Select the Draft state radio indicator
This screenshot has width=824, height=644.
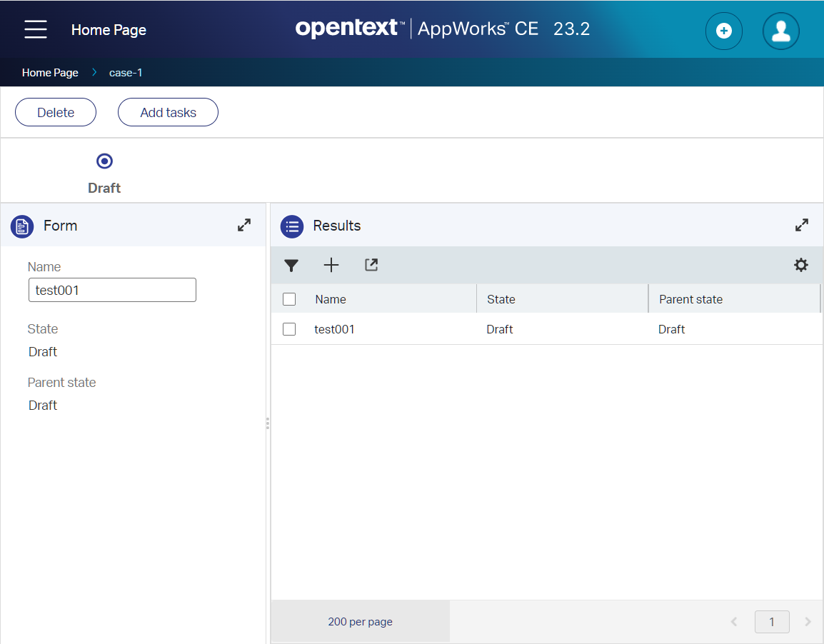pyautogui.click(x=104, y=161)
